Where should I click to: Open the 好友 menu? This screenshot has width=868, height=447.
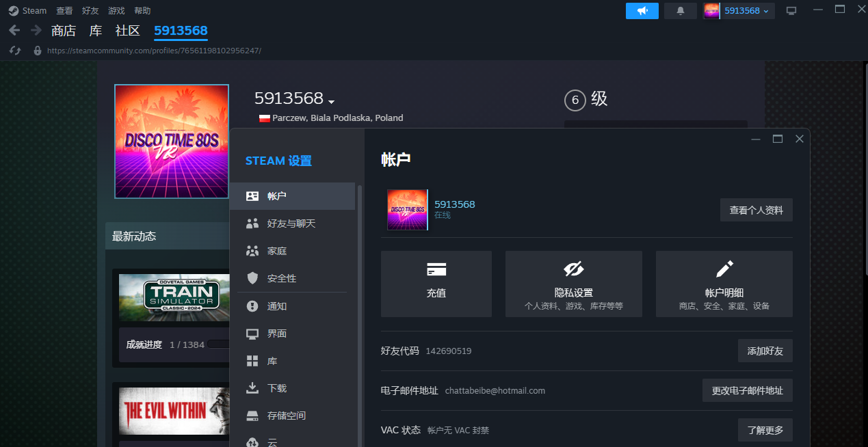[90, 11]
